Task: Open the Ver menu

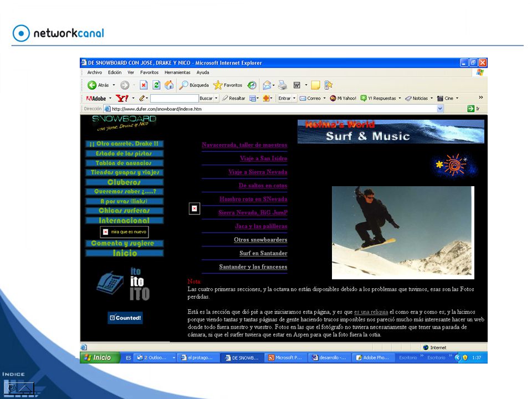Action: (131, 72)
